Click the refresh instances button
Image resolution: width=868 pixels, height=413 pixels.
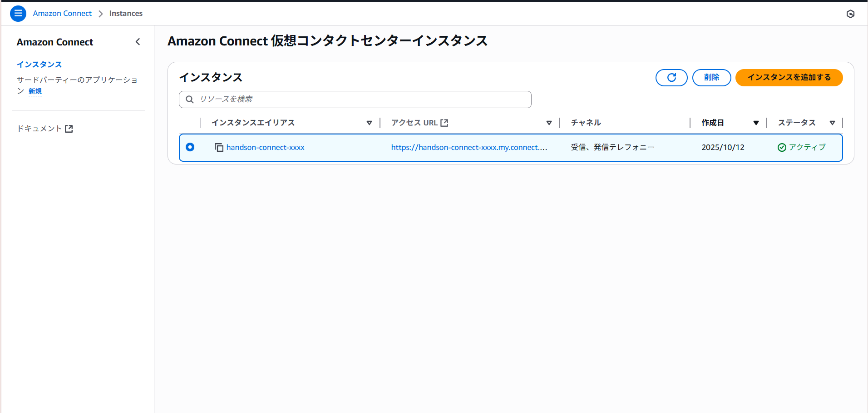[671, 78]
